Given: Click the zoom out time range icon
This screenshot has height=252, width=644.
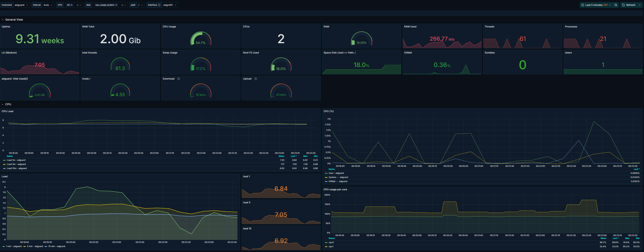Looking at the screenshot, I should point(616,5).
